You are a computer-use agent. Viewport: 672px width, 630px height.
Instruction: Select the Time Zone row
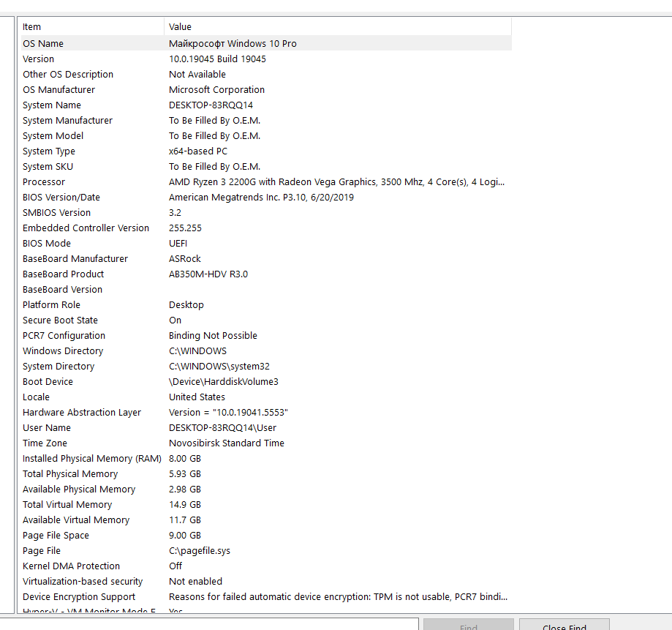click(x=266, y=443)
